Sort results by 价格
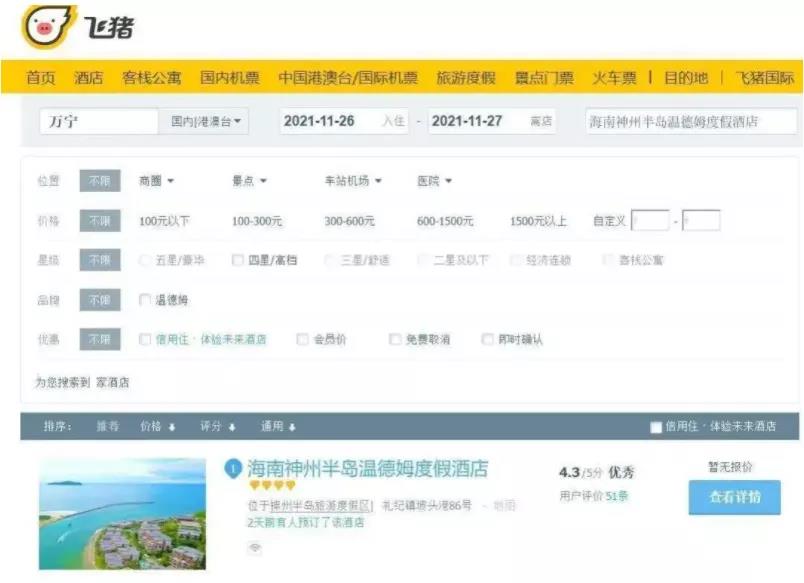Screen dimensions: 804x583 point(151,426)
